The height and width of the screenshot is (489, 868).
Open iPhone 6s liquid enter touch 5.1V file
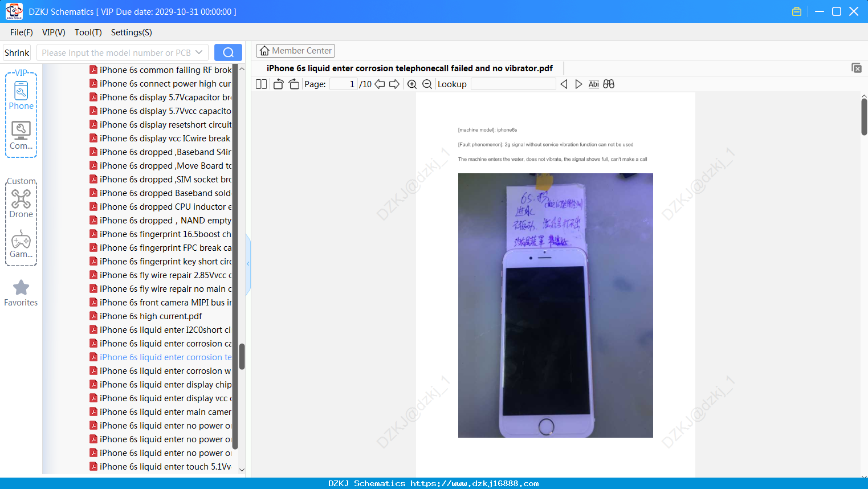point(161,467)
